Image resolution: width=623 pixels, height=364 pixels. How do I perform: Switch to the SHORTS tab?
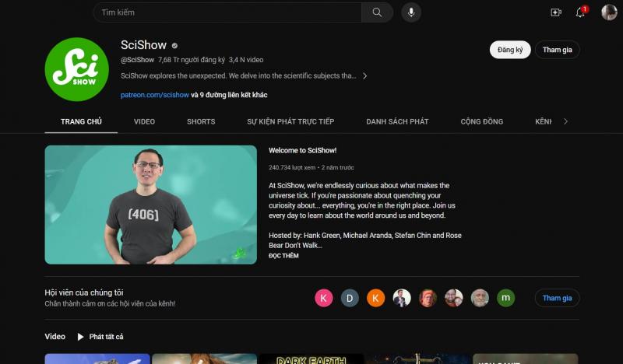tap(201, 121)
